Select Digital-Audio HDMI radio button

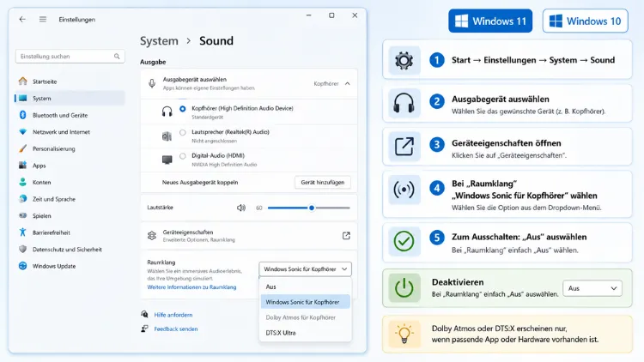pos(182,156)
